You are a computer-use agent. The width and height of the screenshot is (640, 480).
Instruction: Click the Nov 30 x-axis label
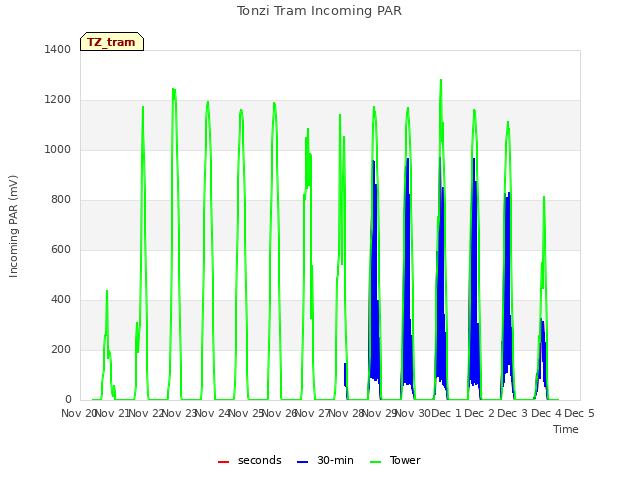point(413,413)
